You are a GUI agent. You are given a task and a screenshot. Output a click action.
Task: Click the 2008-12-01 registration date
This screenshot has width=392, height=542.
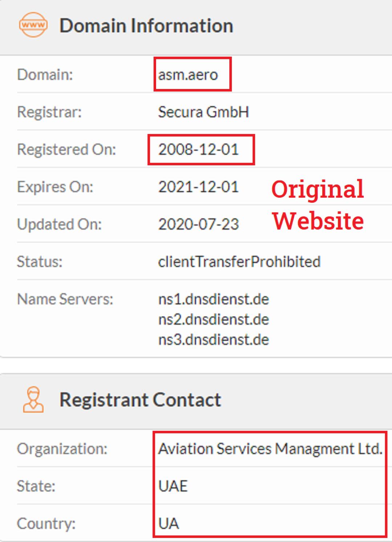(x=199, y=149)
